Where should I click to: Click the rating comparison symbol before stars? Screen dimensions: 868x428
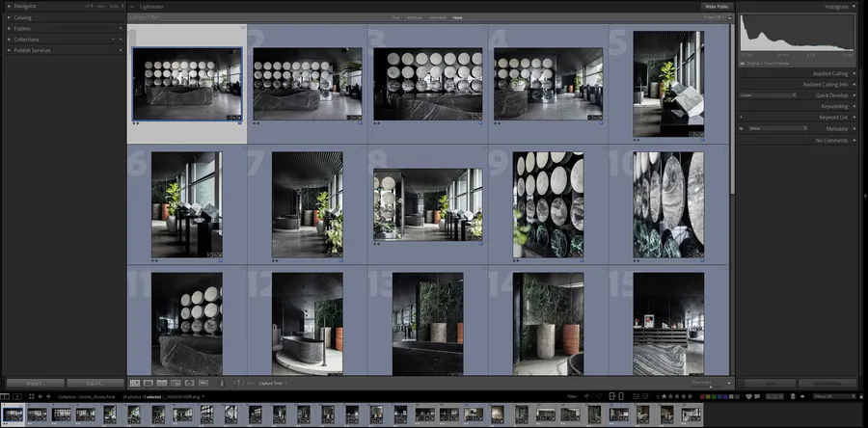point(658,396)
